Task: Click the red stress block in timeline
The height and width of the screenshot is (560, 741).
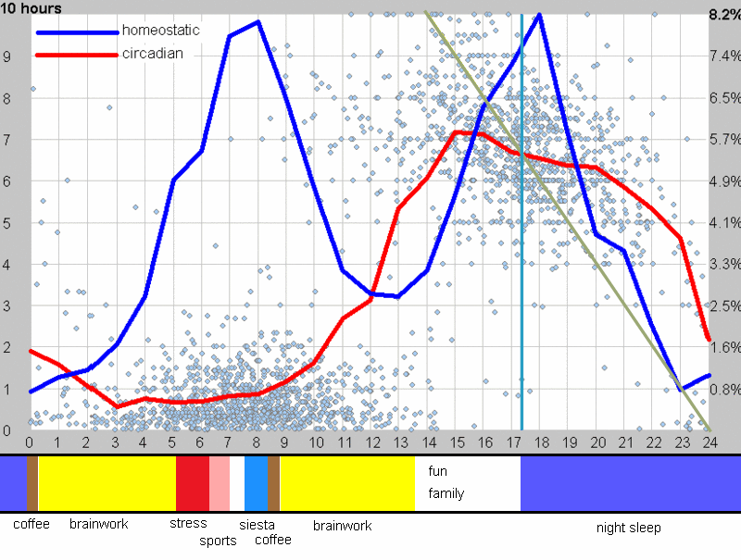Action: click(x=192, y=483)
